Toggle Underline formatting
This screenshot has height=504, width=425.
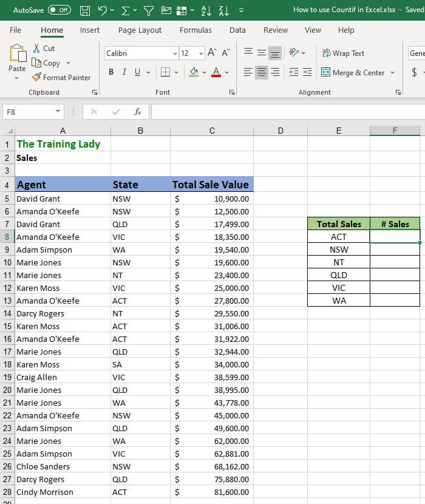pyautogui.click(x=138, y=72)
